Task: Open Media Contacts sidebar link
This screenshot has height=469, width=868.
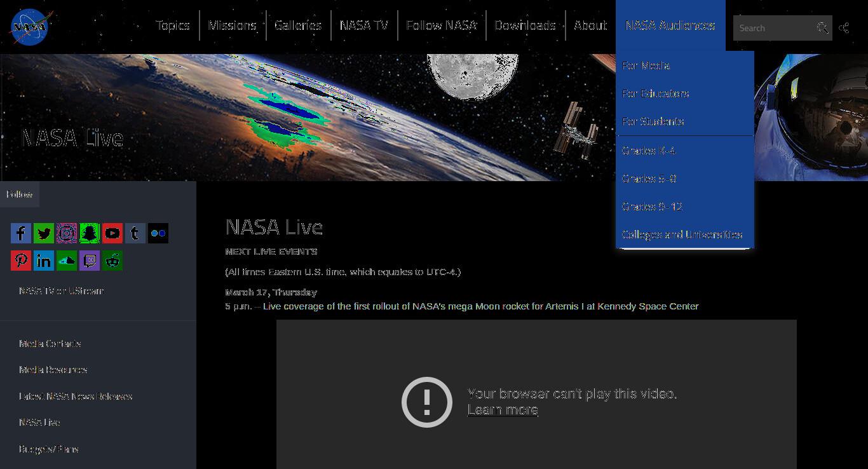Action: (50, 344)
